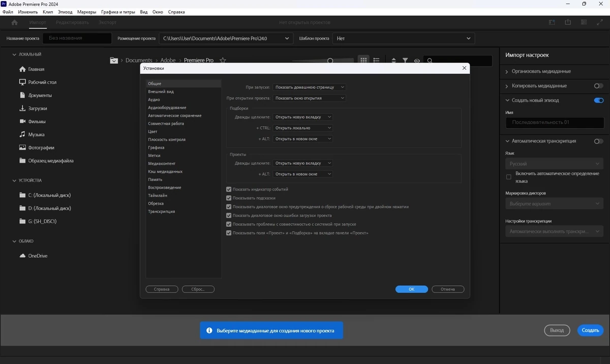The width and height of the screenshot is (610, 364).
Task: Open Клип menu
Action: [48, 12]
